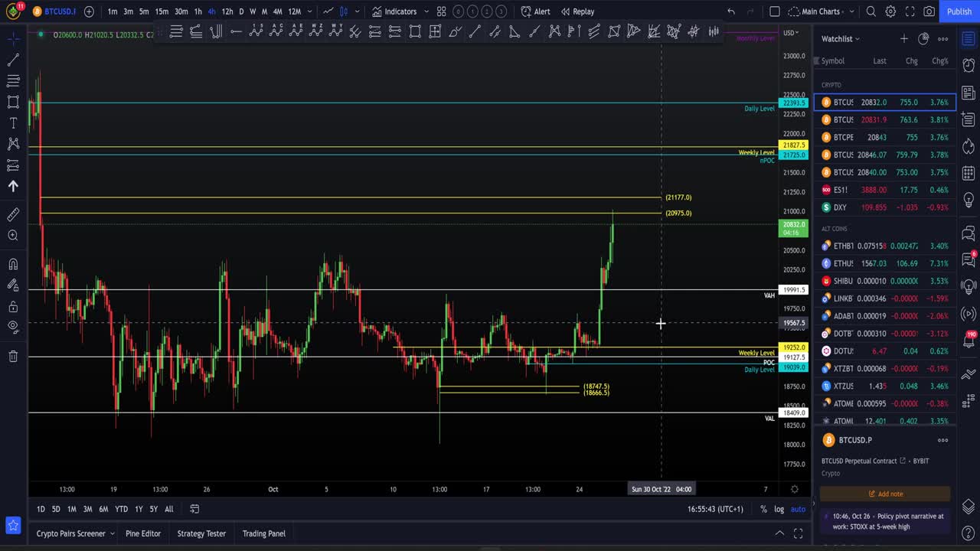Click the Add note button
The width and height of the screenshot is (980, 551).
[885, 494]
